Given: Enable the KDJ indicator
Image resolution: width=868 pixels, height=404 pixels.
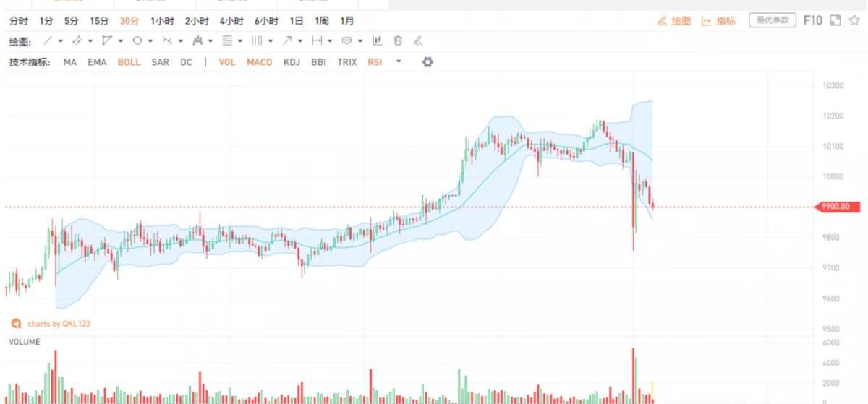Looking at the screenshot, I should 292,62.
